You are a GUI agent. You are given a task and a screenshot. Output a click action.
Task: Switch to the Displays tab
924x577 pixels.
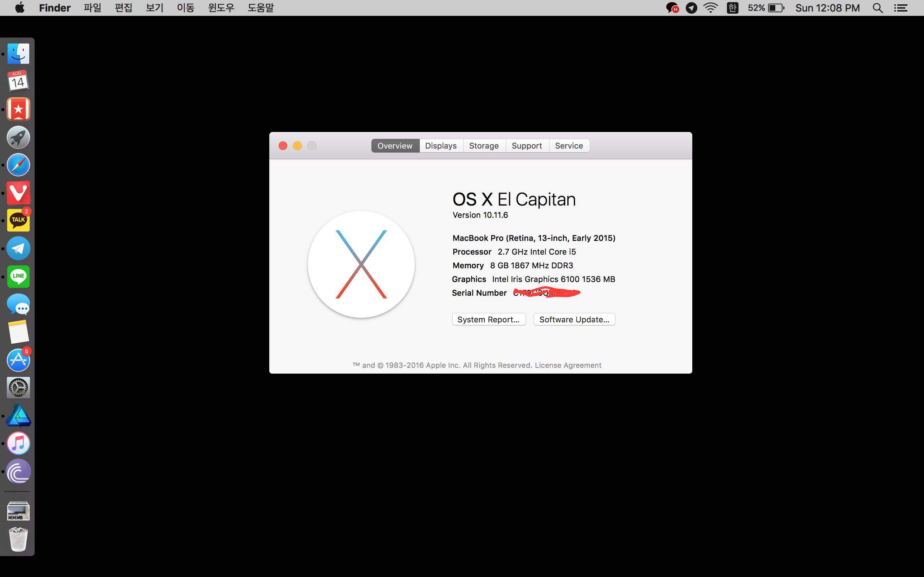[441, 146]
